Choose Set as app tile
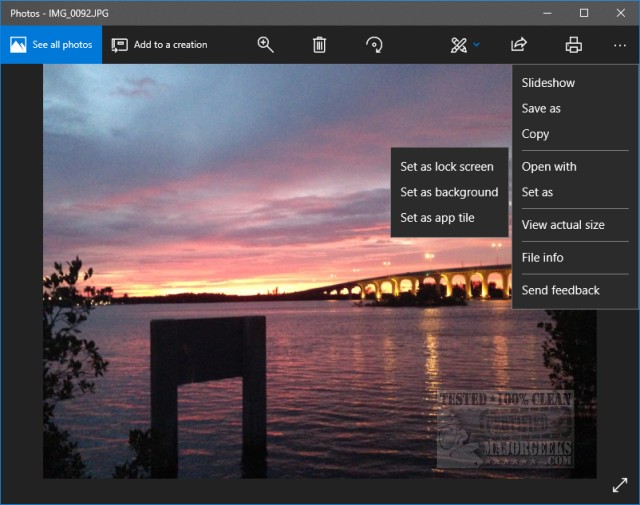The height and width of the screenshot is (505, 640). pos(449,218)
